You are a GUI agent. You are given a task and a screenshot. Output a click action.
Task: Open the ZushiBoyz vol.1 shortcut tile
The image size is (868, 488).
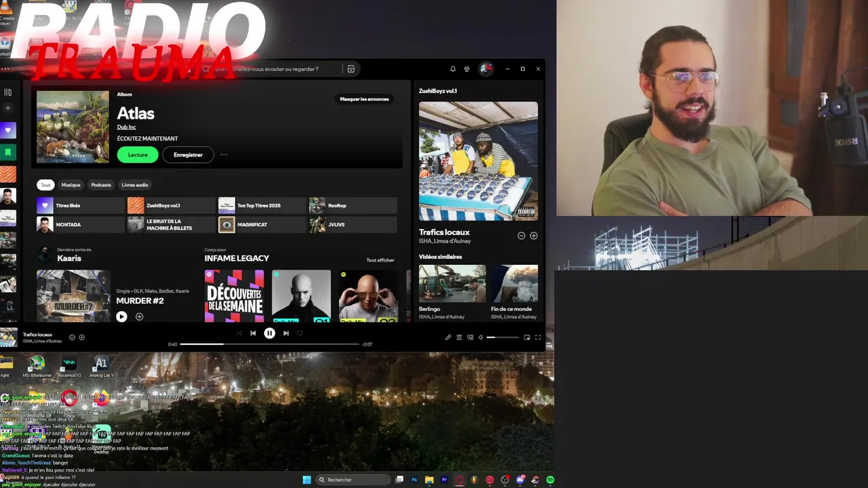(171, 205)
